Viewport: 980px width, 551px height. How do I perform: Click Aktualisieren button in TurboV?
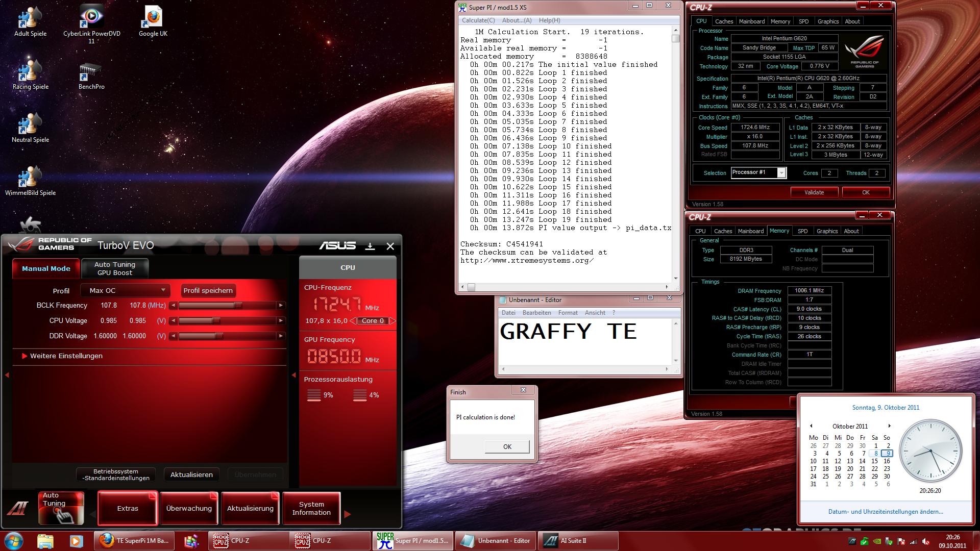(x=191, y=474)
